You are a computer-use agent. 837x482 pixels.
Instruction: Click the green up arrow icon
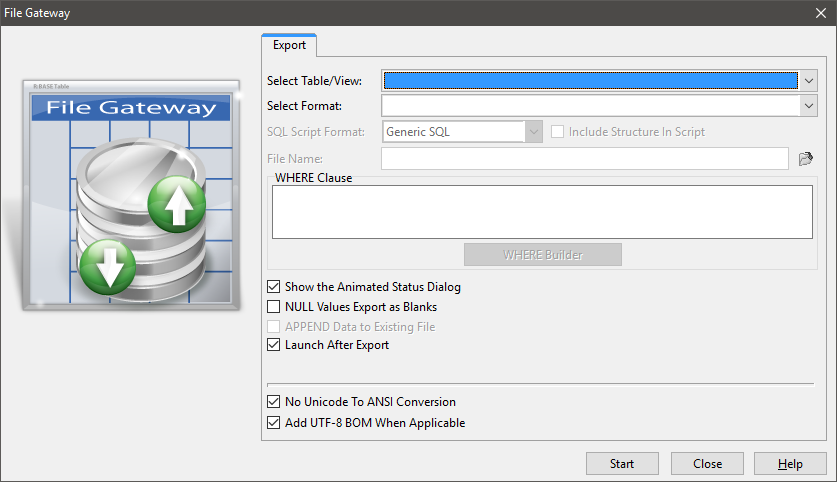[176, 204]
